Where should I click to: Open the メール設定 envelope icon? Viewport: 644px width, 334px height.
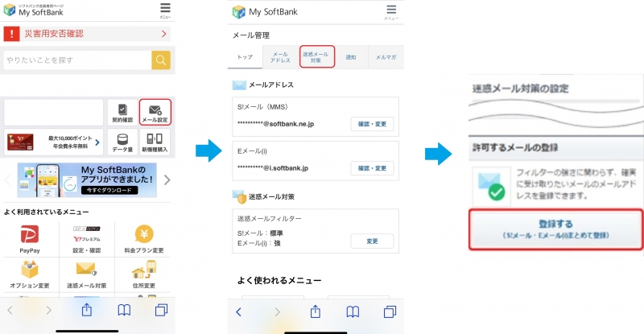(x=155, y=112)
